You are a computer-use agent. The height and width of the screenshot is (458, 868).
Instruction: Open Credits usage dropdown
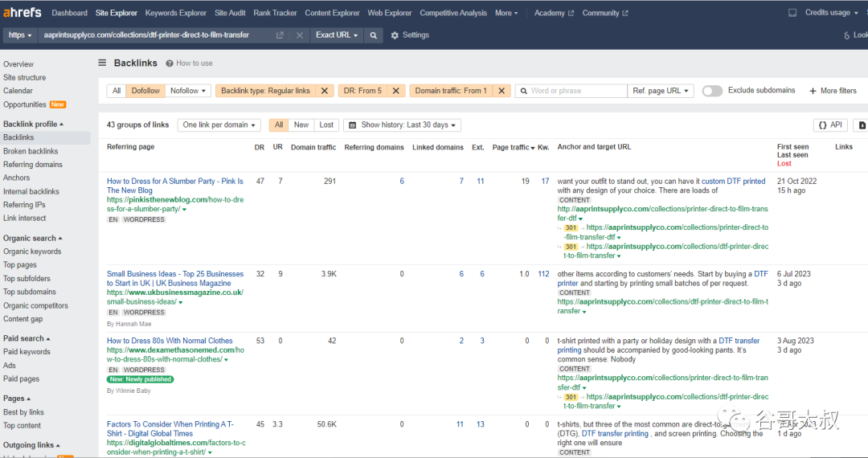832,13
